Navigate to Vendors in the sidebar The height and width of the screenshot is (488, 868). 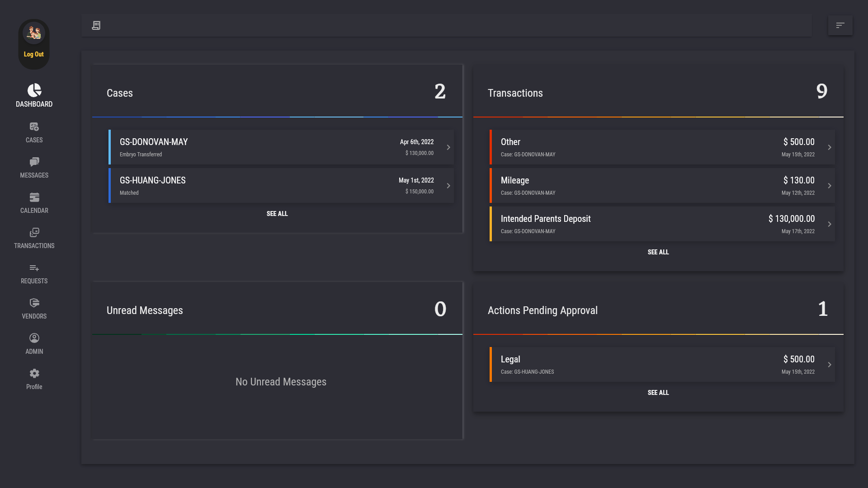pyautogui.click(x=34, y=303)
